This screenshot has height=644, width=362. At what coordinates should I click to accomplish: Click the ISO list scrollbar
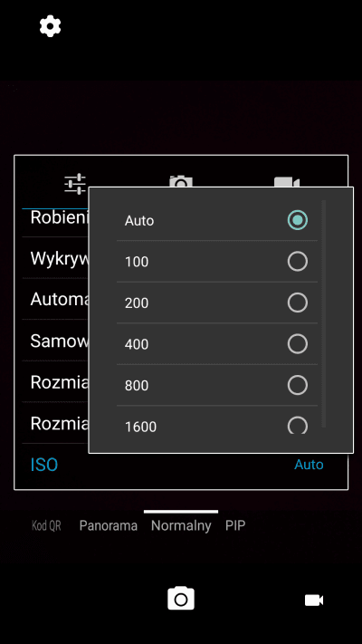pos(323,314)
